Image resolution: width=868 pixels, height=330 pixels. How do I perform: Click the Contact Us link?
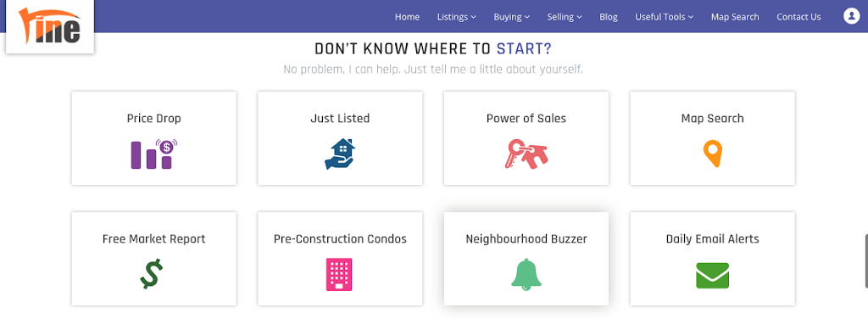tap(798, 17)
